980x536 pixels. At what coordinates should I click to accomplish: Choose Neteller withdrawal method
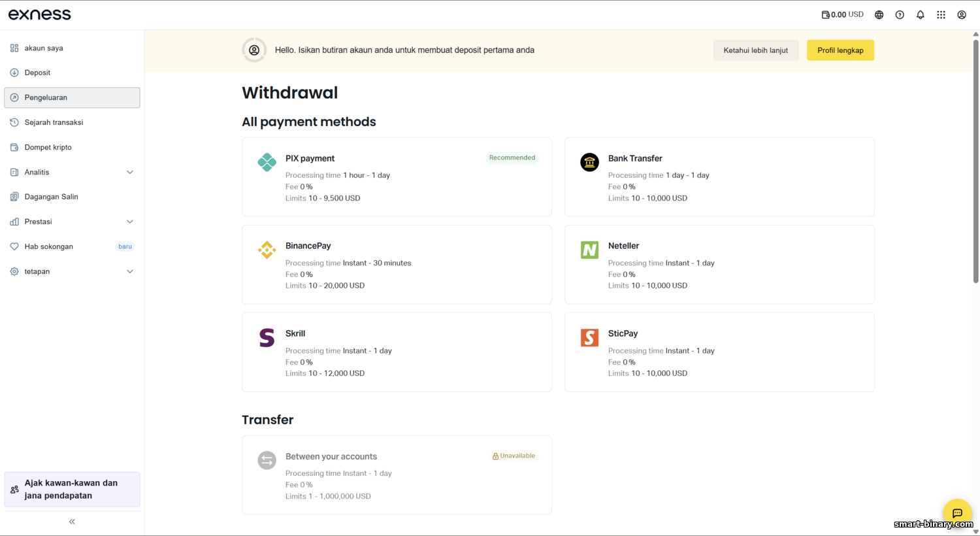(719, 265)
